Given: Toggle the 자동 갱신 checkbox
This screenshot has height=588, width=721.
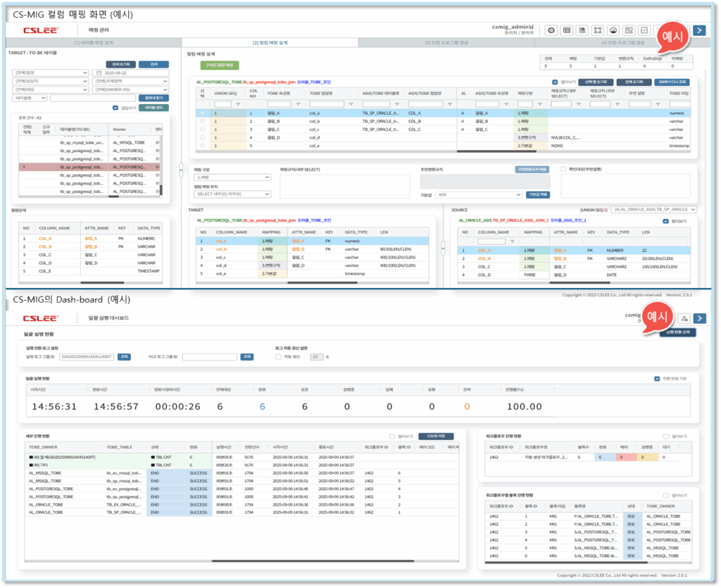Looking at the screenshot, I should [278, 357].
